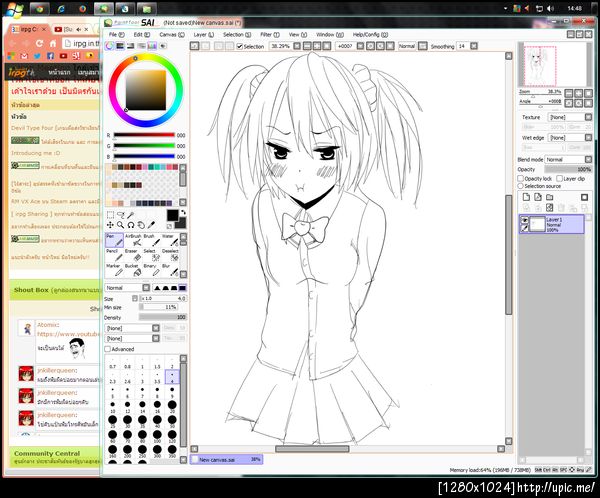This screenshot has width=600, height=498.
Task: Select the Select brush tool
Action: [152, 255]
